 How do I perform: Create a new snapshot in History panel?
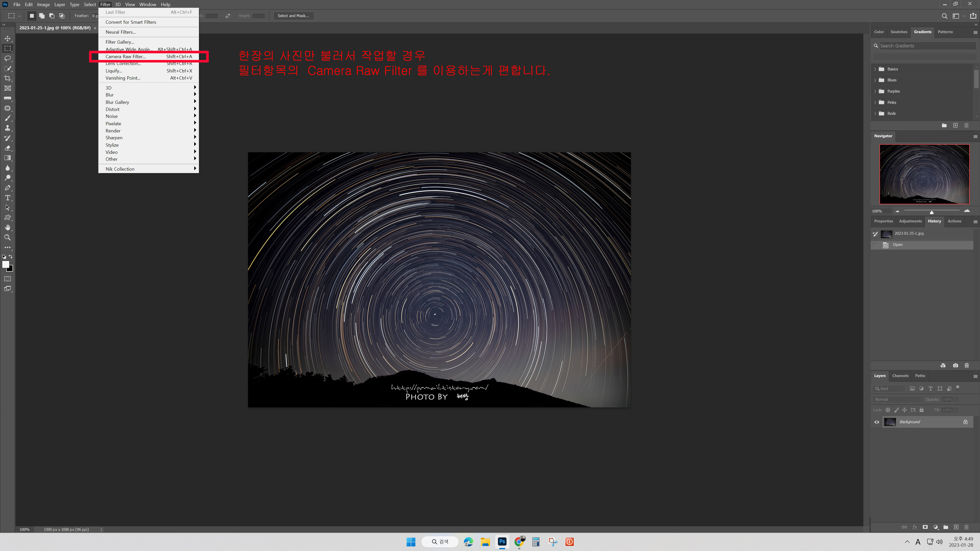[x=955, y=366]
